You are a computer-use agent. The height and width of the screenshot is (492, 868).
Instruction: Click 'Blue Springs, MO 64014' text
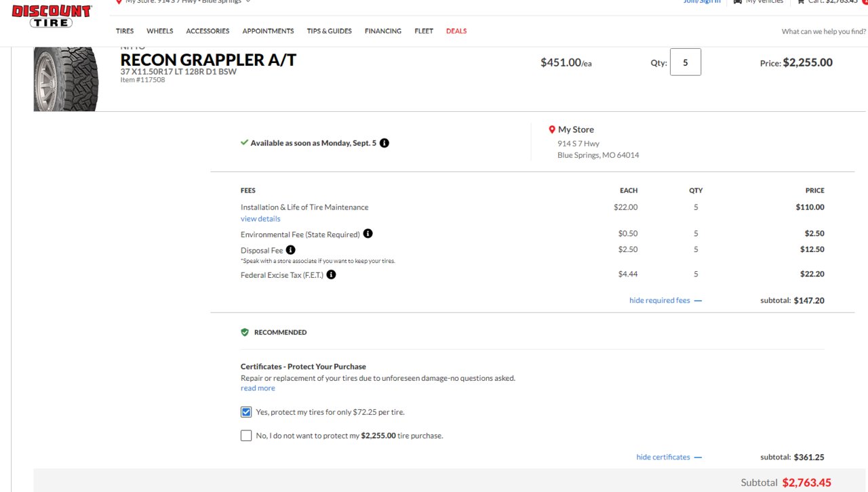click(x=598, y=155)
